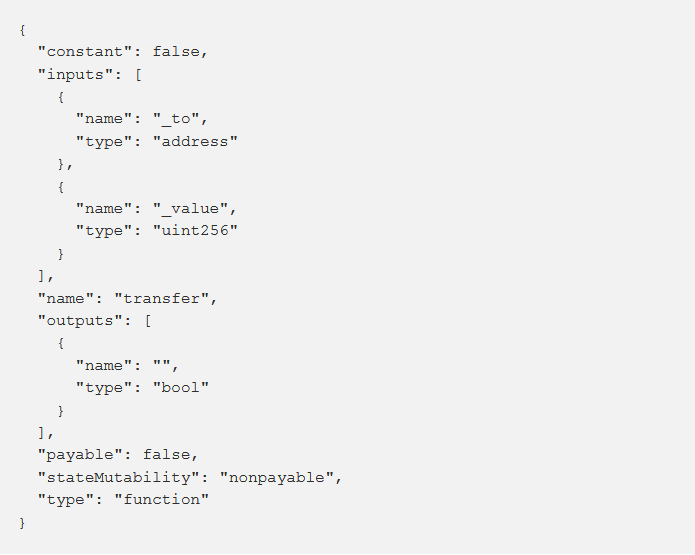Click the "function" type value
The width and height of the screenshot is (695, 555).
click(161, 500)
